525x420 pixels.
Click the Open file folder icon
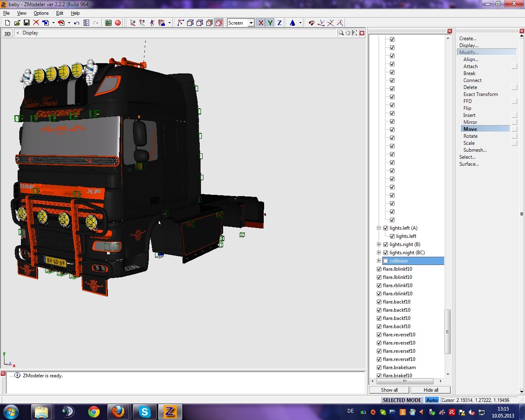[x=17, y=23]
